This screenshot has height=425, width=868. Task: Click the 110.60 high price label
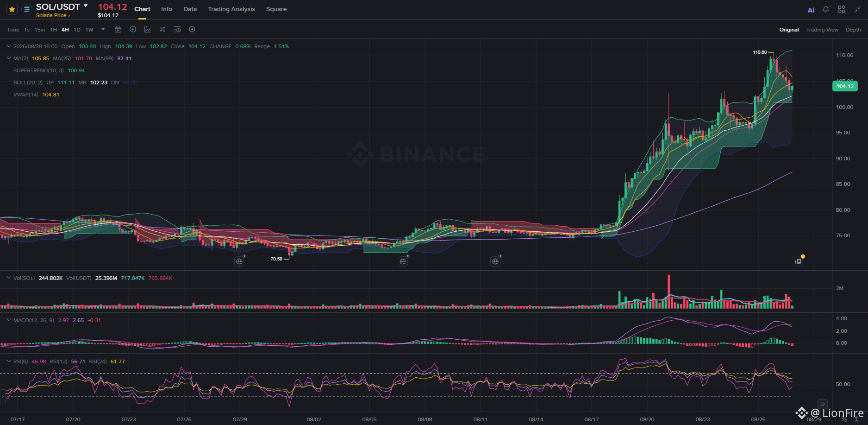[760, 52]
